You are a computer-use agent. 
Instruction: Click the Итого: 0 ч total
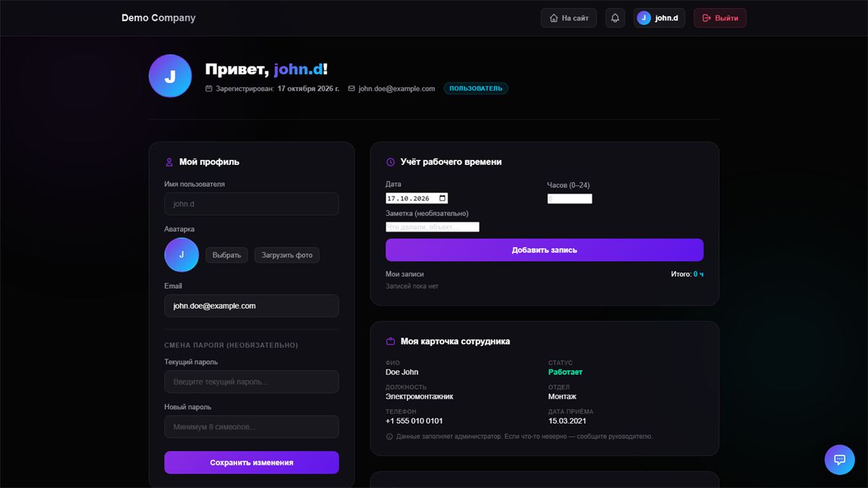687,275
